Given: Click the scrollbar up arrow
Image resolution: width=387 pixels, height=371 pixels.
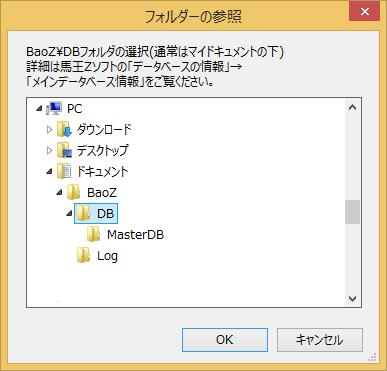Looking at the screenshot, I should pos(352,107).
